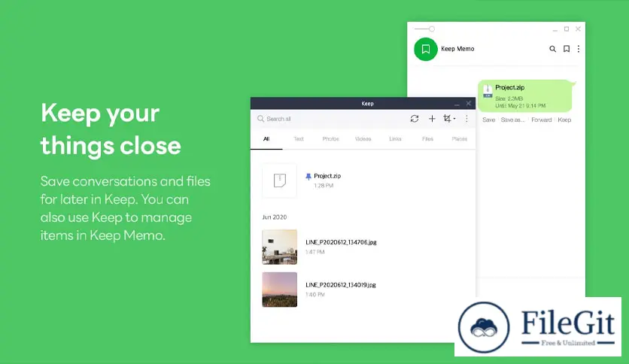
Task: Close the Keep Memo window
Action: (x=578, y=29)
